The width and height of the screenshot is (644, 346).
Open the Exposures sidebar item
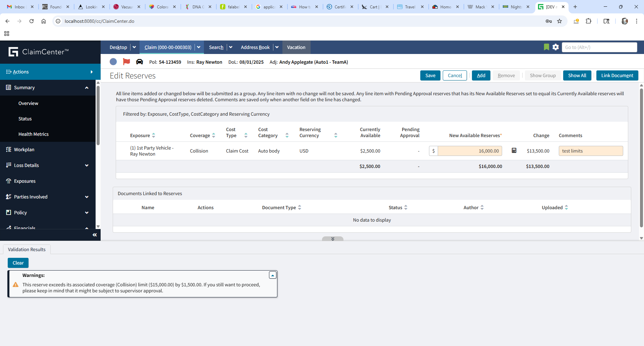pos(25,181)
